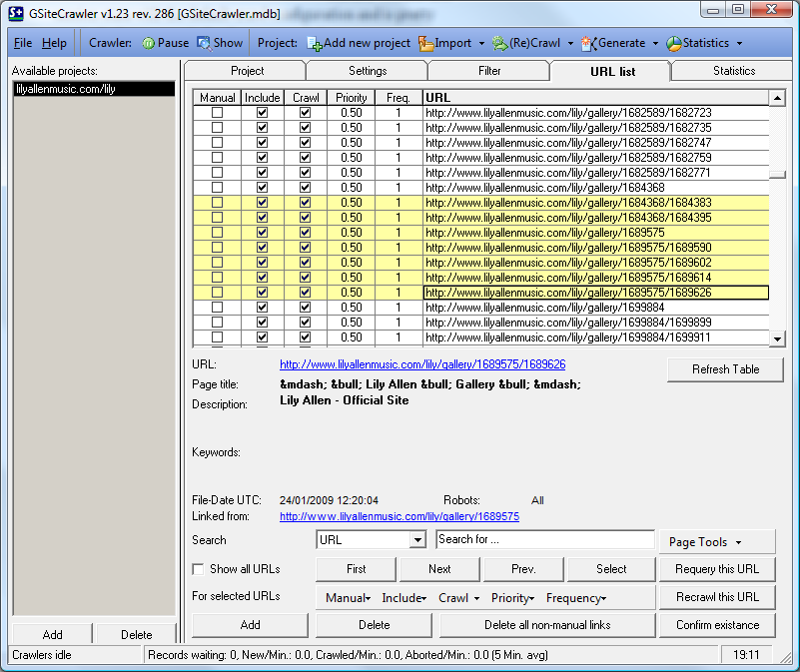The width and height of the screenshot is (800, 672).
Task: Click the Show crawler icon
Action: click(204, 44)
